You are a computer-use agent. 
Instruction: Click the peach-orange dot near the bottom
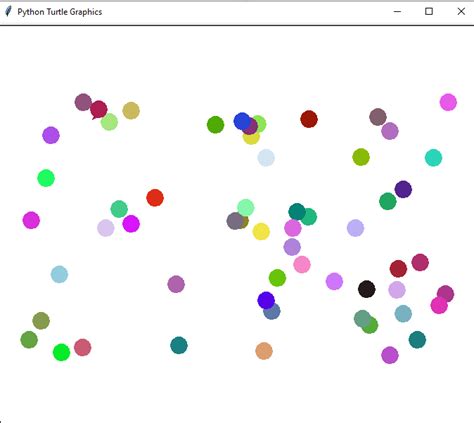coord(264,351)
